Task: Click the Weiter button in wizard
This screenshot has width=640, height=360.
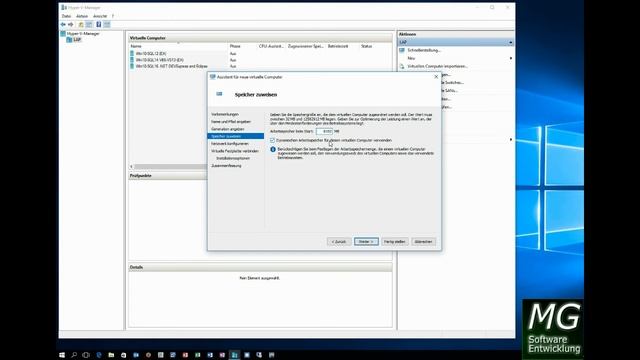Action: [x=366, y=242]
